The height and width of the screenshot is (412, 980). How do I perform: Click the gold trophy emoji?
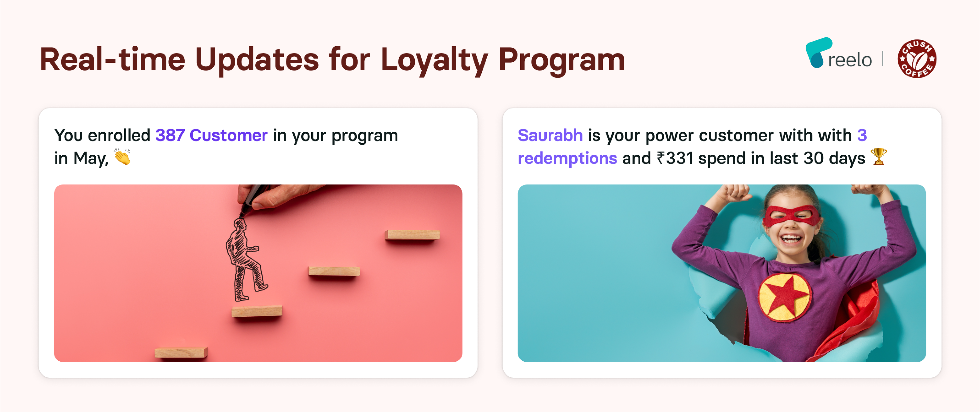click(x=879, y=157)
